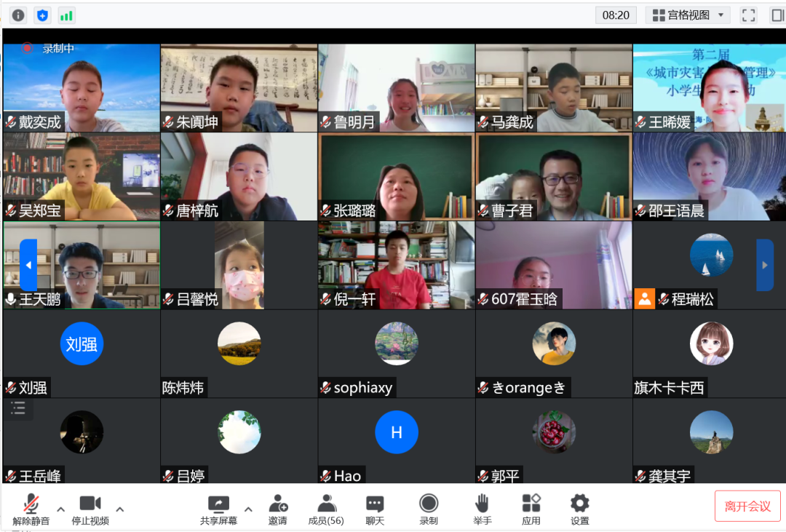Image resolution: width=786 pixels, height=532 pixels.
Task: Select the 刘强 participant tile
Action: point(82,354)
